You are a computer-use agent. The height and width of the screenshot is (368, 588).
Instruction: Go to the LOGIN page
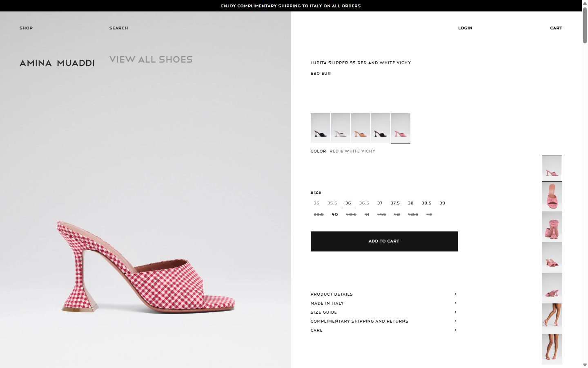(x=465, y=28)
